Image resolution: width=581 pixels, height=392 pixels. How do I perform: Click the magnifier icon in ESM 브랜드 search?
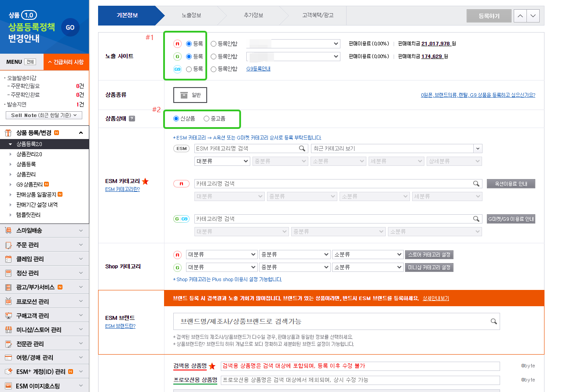494,321
